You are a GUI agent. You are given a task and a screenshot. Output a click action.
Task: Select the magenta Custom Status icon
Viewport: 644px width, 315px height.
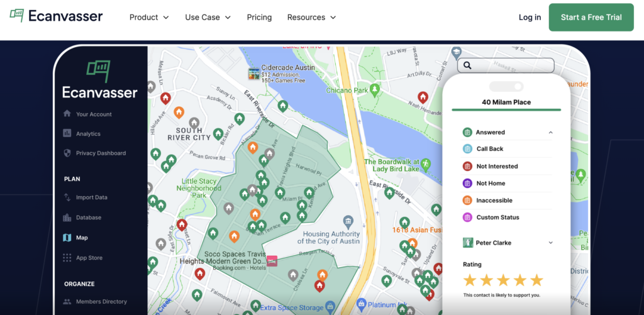(x=467, y=218)
